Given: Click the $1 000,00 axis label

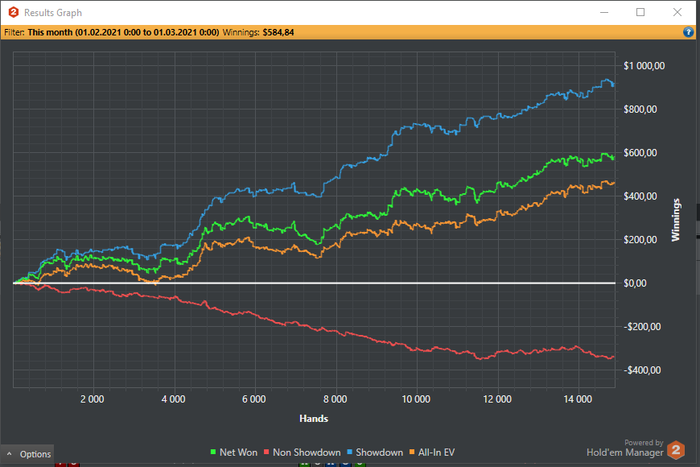Looking at the screenshot, I should 644,66.
